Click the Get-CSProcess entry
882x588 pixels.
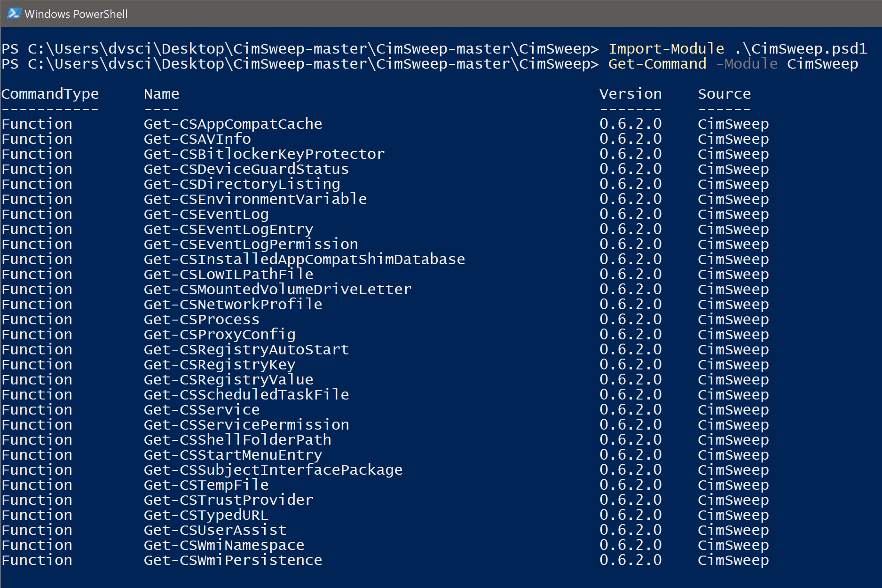pyautogui.click(x=202, y=320)
